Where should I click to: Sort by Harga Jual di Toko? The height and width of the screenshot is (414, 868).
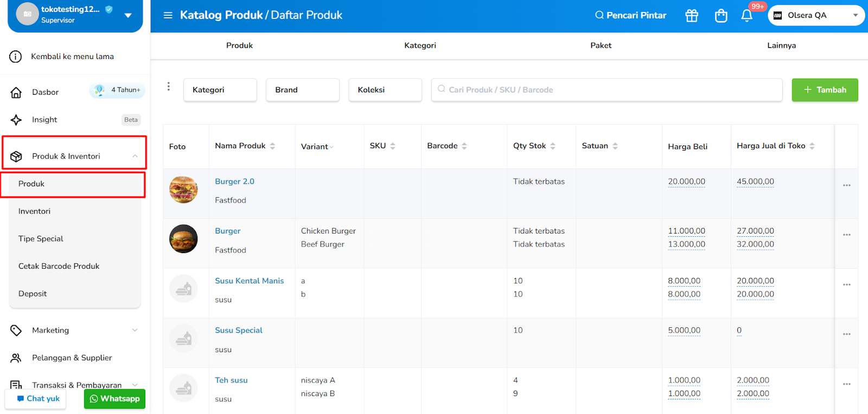coord(812,146)
